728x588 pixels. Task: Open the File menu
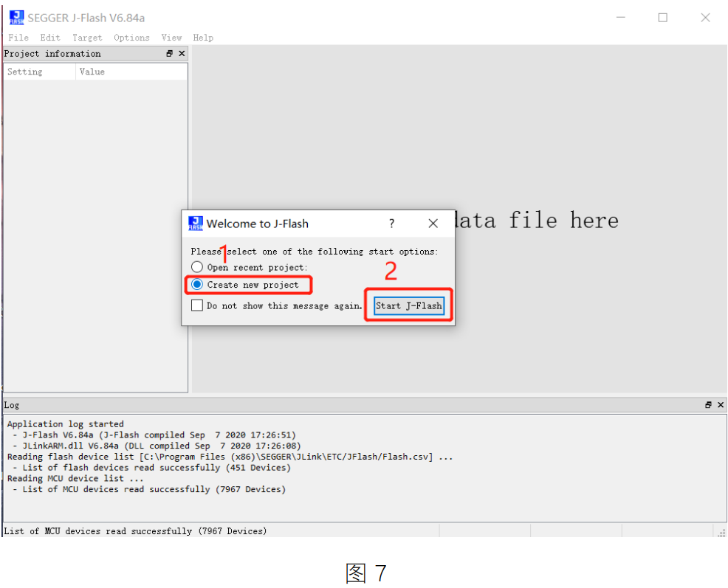tap(18, 38)
